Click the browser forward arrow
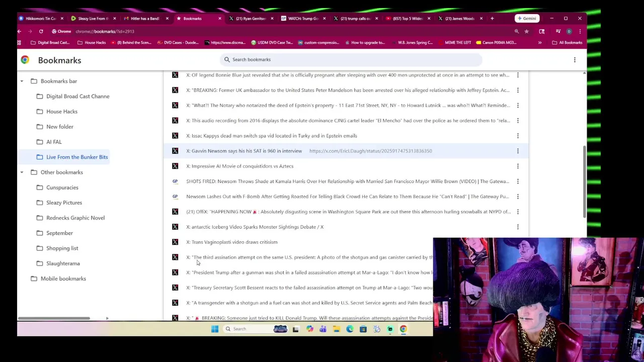 coord(30,31)
